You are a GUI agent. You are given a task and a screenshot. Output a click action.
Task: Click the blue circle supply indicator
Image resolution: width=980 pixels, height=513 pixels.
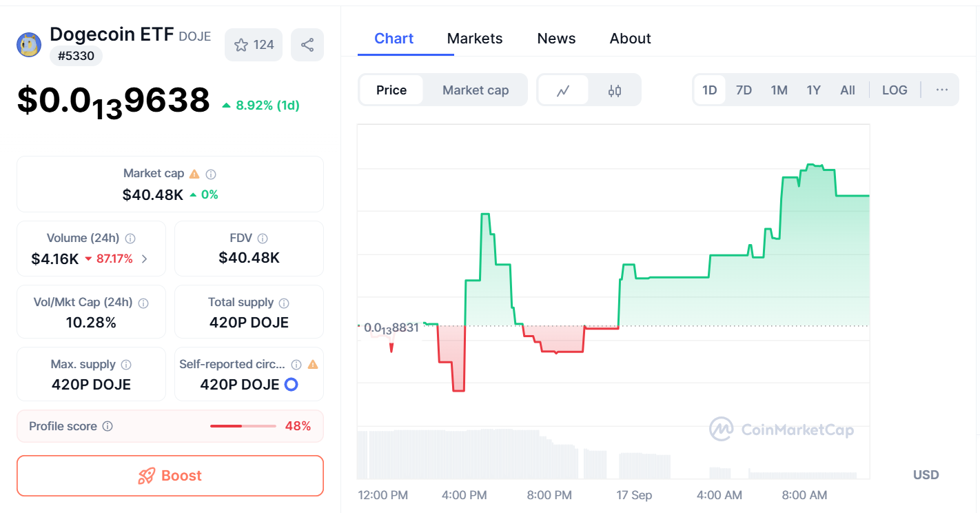point(292,385)
